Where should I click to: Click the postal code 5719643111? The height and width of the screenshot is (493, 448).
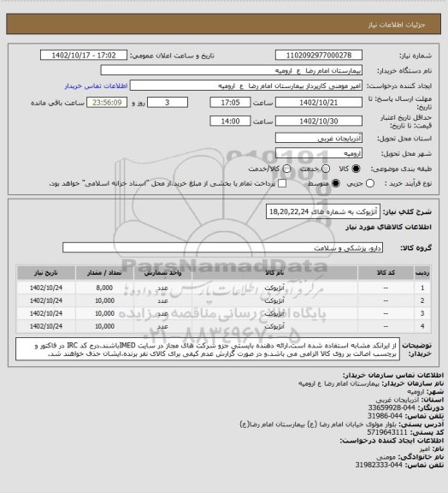(387, 432)
